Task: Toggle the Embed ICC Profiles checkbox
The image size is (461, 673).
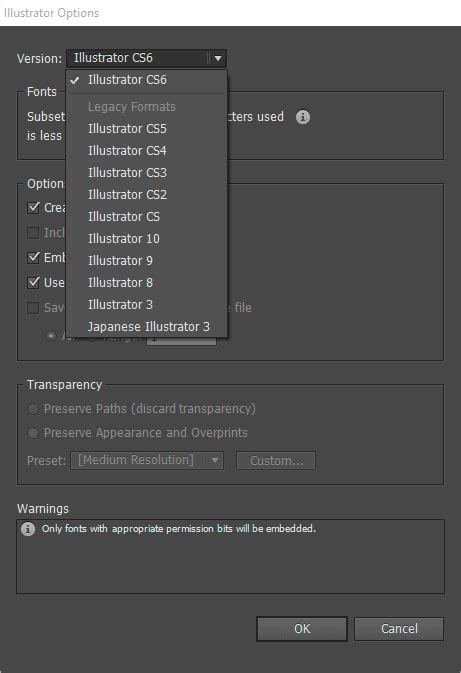Action: [33, 258]
